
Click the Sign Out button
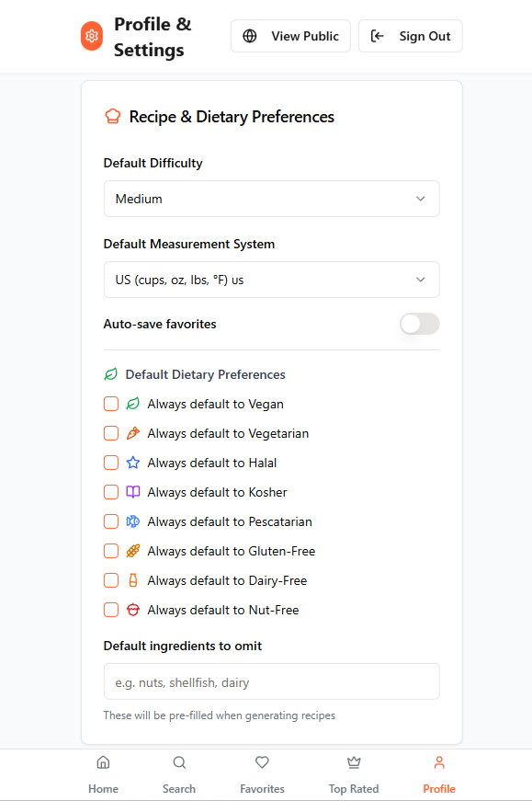coord(411,36)
